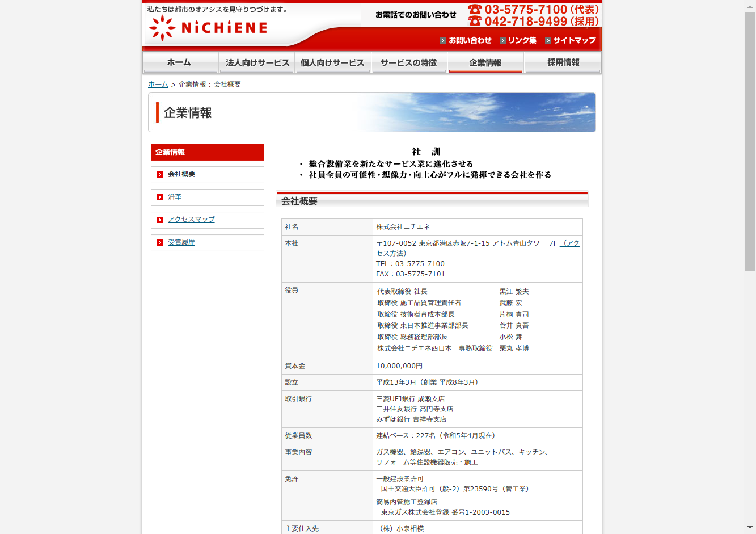Screen dimensions: 756x534
Task: Open 会社概要 in the sidebar
Action: [181, 174]
